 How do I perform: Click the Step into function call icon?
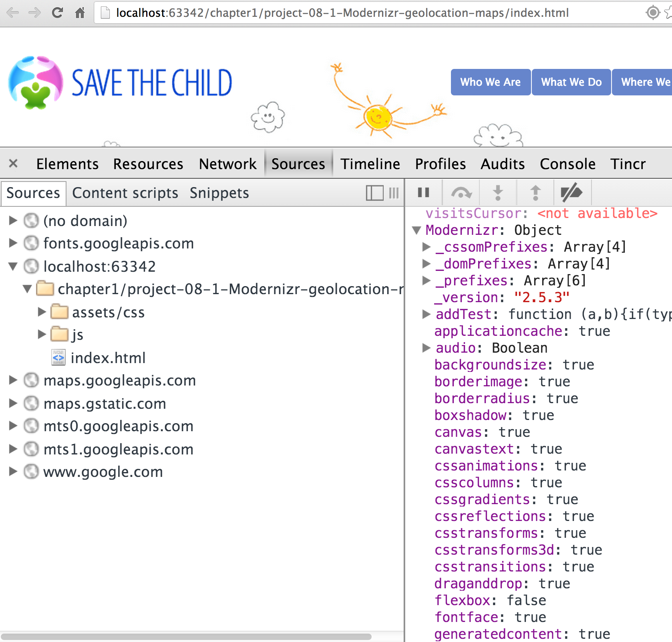(498, 193)
